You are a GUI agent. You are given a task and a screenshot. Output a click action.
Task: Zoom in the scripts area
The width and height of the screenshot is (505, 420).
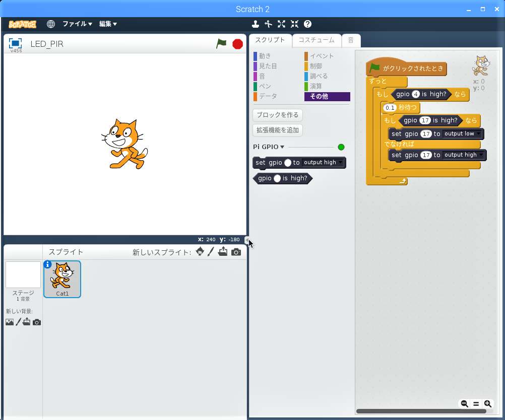[x=487, y=403]
